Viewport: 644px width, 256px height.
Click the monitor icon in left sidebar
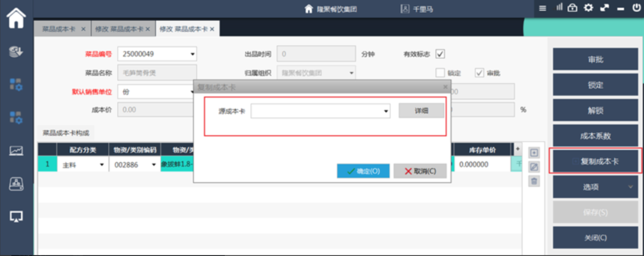tap(16, 218)
